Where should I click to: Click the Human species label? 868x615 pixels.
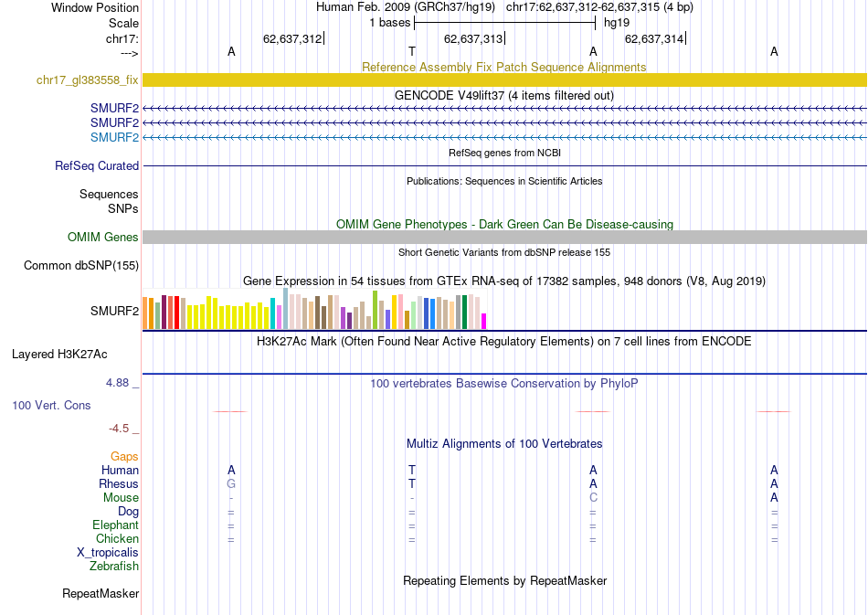(x=120, y=470)
